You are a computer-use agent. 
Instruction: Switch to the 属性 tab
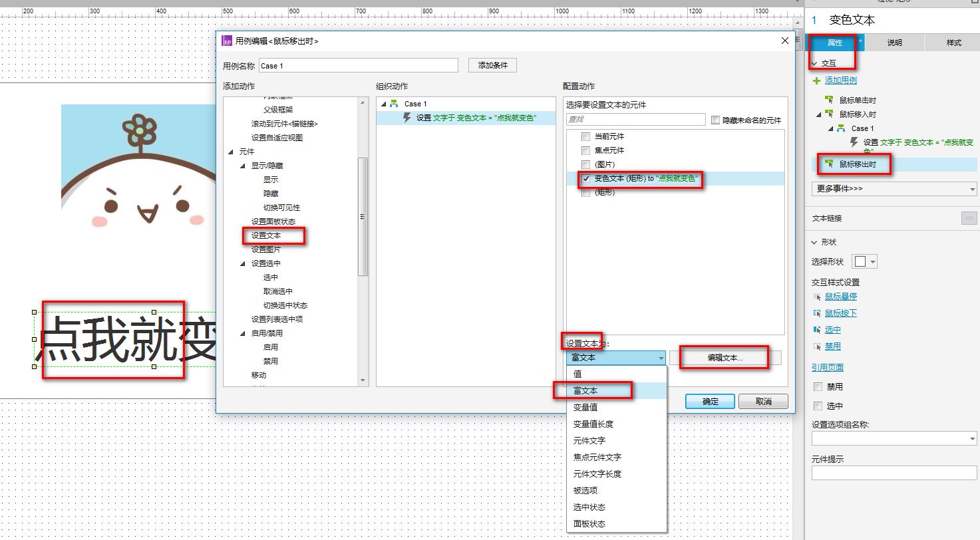coord(835,43)
